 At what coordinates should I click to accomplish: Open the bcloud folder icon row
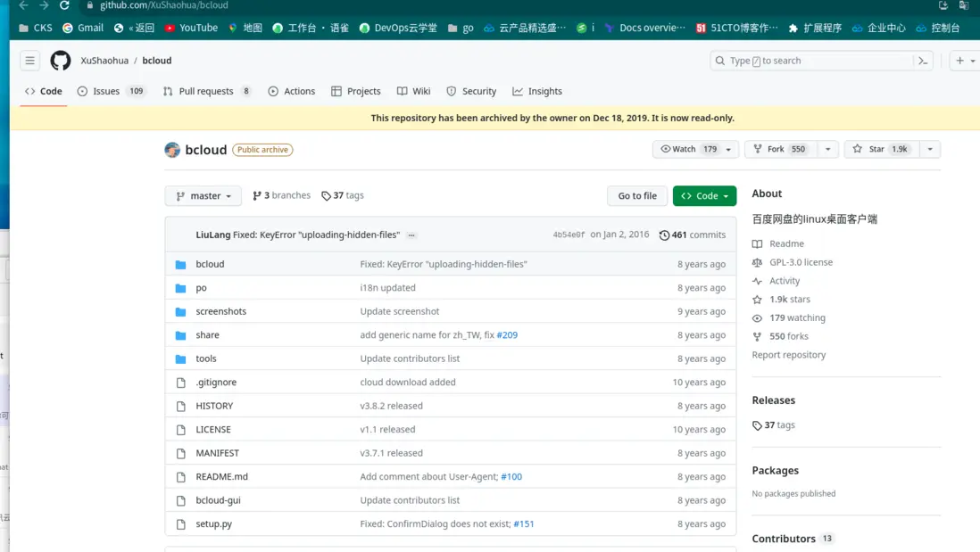(180, 264)
